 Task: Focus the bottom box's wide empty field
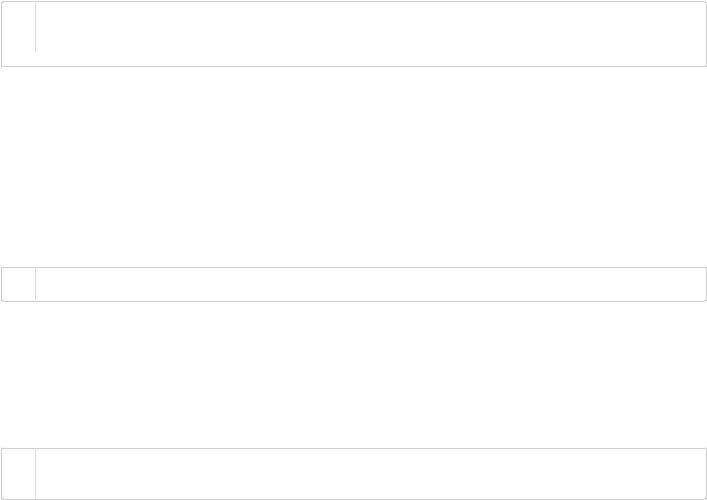coord(371,473)
